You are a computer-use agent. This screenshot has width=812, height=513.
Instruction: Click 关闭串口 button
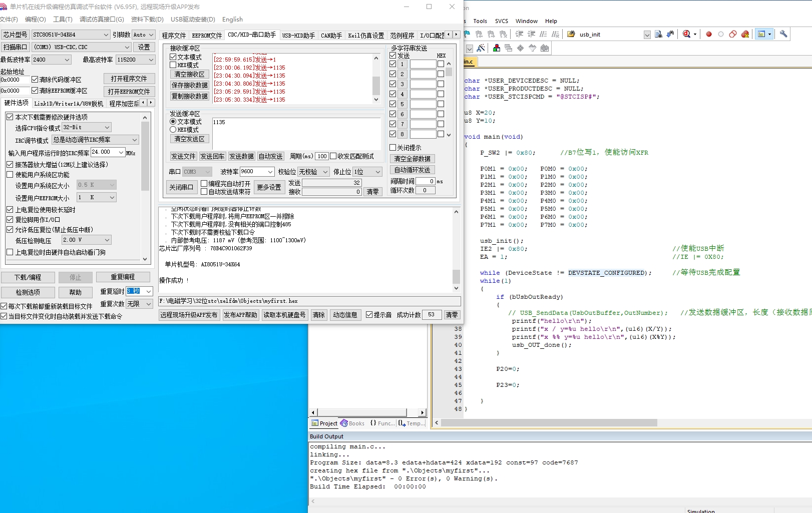coord(181,187)
